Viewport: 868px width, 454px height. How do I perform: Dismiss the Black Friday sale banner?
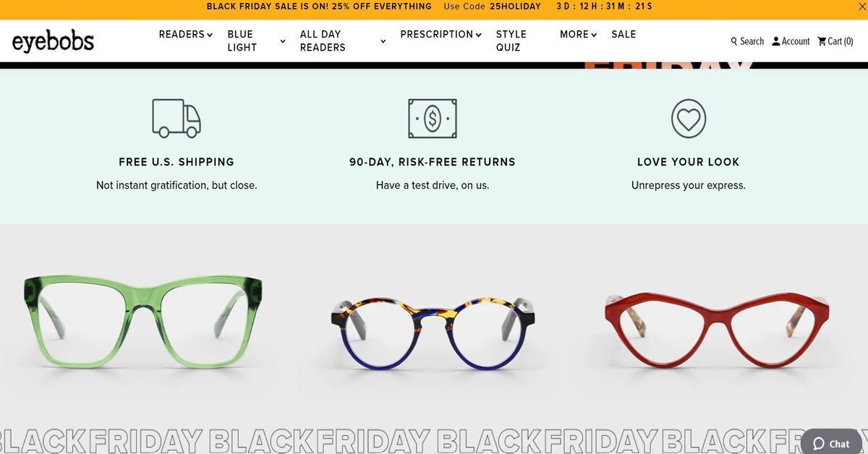click(857, 7)
